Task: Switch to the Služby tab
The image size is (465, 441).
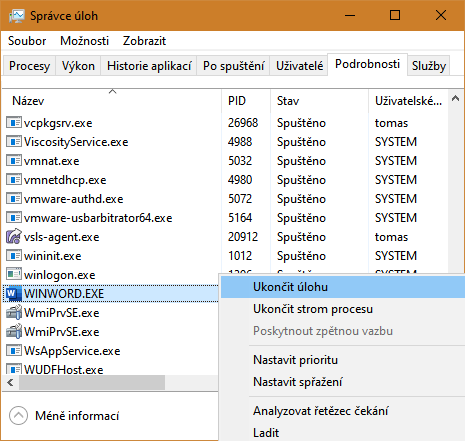Action: 429,66
